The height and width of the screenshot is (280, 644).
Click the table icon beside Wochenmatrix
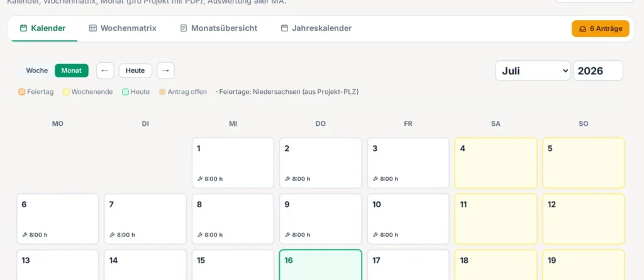pos(93,28)
